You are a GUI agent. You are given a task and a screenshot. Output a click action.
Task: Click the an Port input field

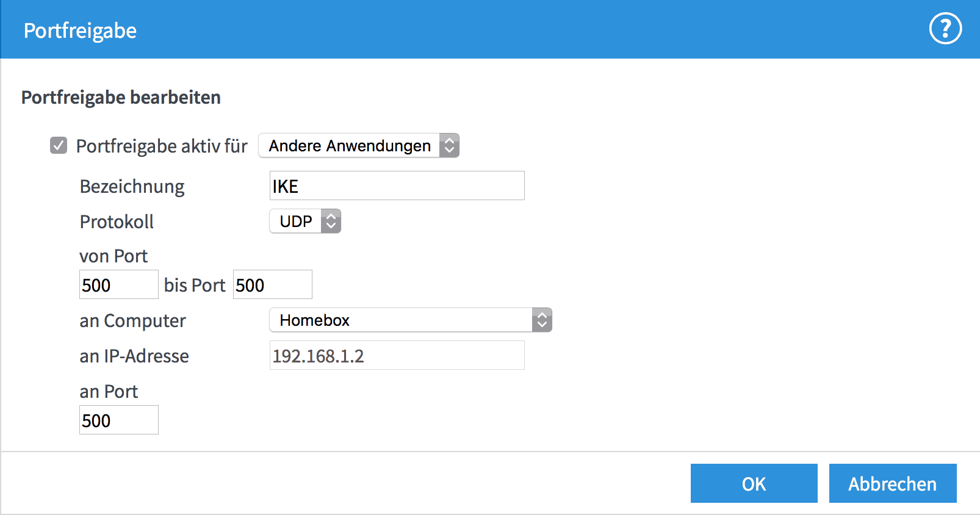pos(119,420)
